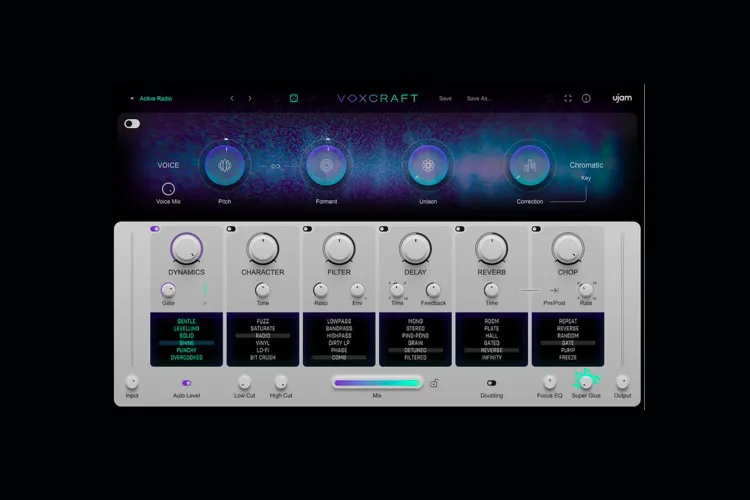Select FREEZE in Chop list

(x=568, y=357)
